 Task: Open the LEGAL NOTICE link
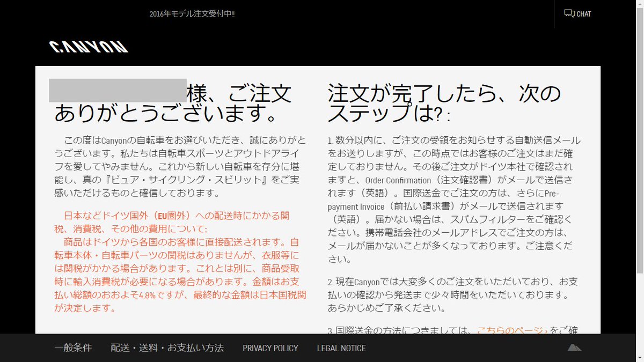[x=341, y=348]
